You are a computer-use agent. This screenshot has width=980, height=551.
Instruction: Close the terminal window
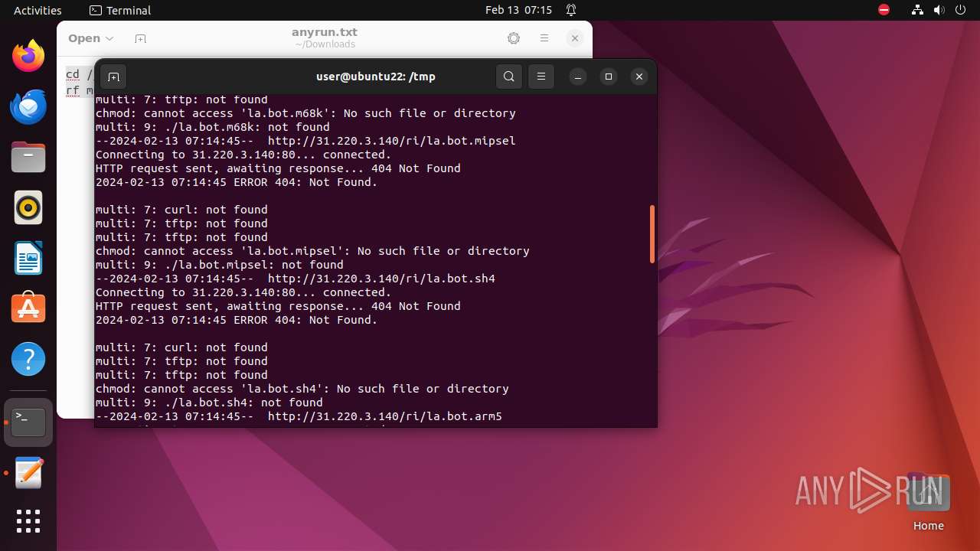pos(639,77)
